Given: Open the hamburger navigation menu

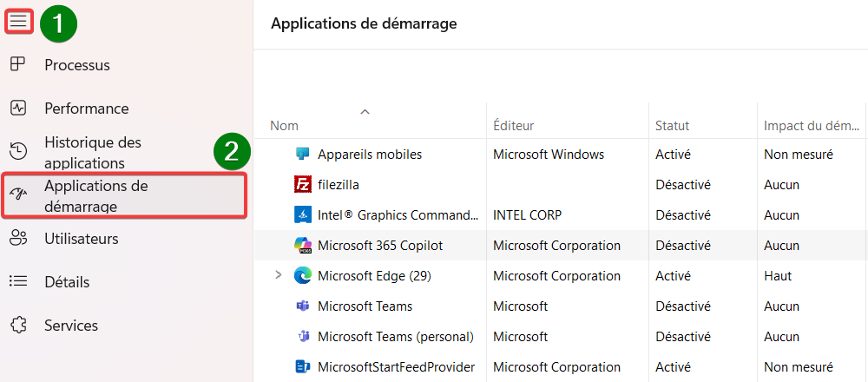Looking at the screenshot, I should coord(19,23).
